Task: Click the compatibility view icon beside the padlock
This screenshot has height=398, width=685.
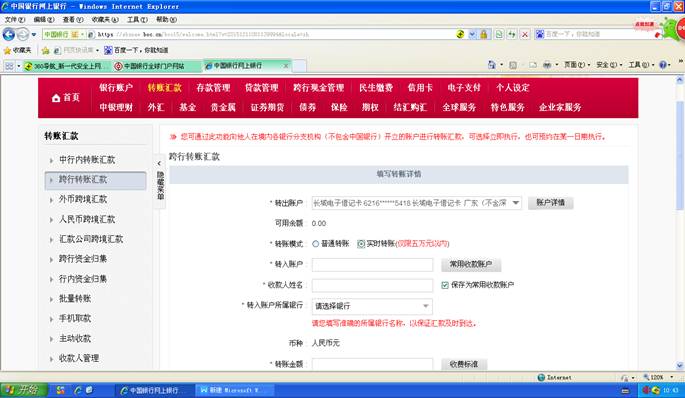Action: pos(499,34)
